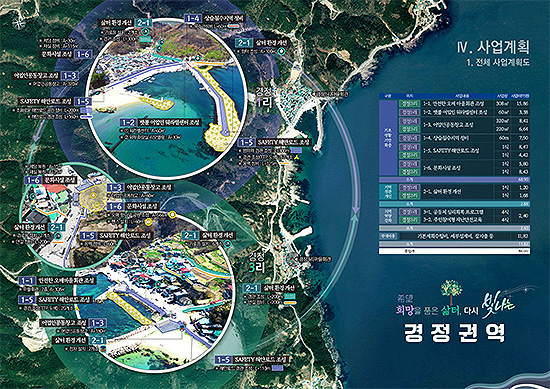Select the 1-1 number badge
Viewport: 550px width, 389px height.
click(27, 281)
